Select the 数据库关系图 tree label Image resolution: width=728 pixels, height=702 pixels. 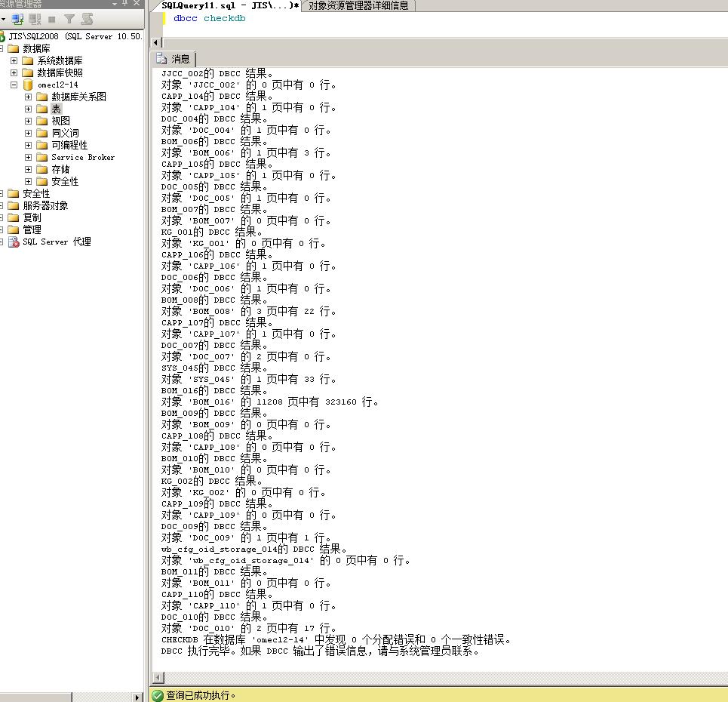[x=79, y=97]
